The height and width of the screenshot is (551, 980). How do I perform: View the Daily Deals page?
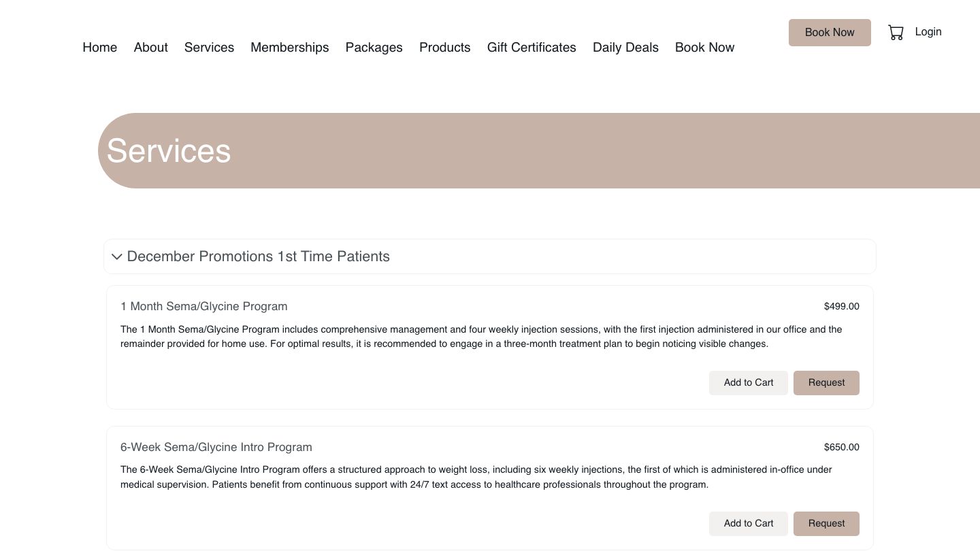pos(625,48)
